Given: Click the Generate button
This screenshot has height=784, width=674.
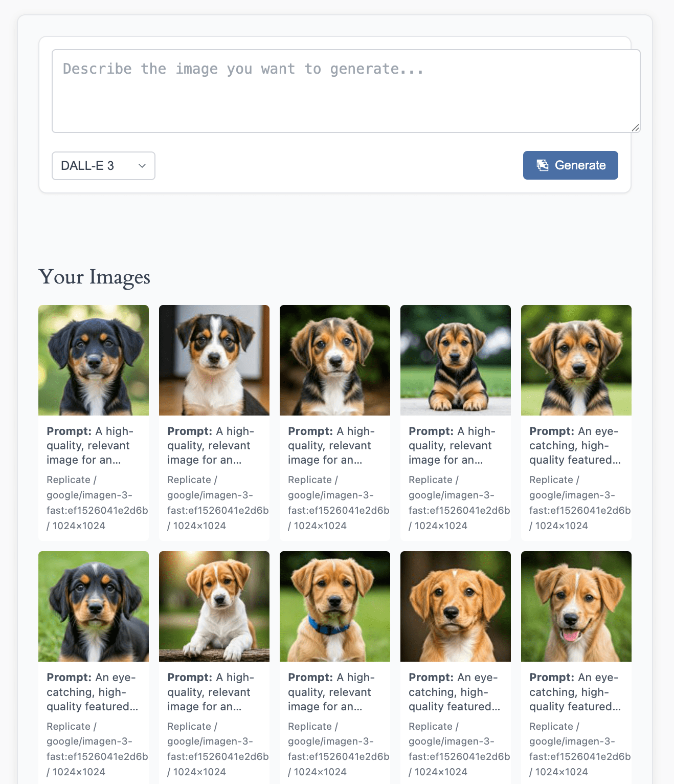Looking at the screenshot, I should click(570, 165).
